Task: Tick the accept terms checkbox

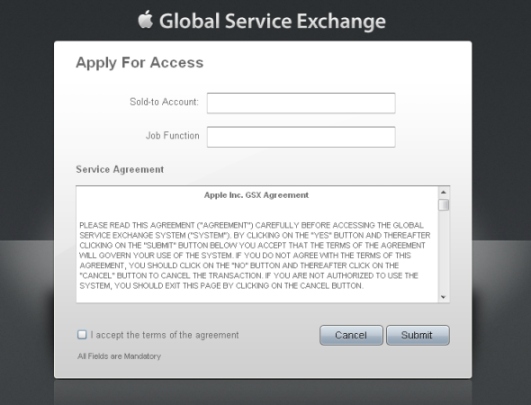Action: pyautogui.click(x=82, y=335)
